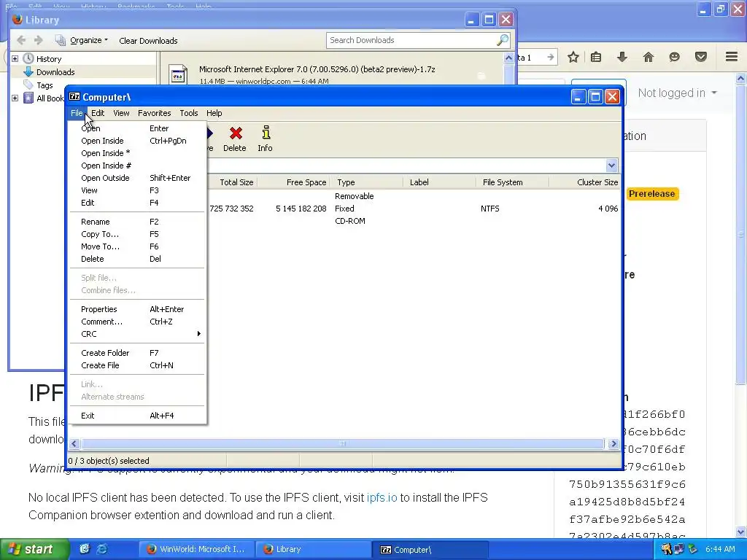Click the downloaded 7z file icon in Library
The width and height of the screenshot is (747, 560).
coord(178,74)
